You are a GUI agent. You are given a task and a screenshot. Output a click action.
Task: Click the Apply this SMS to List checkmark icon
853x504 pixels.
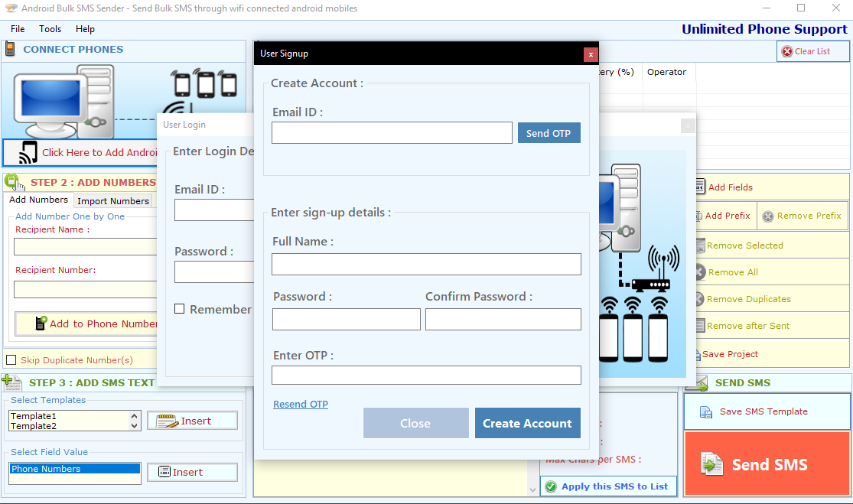(x=550, y=486)
